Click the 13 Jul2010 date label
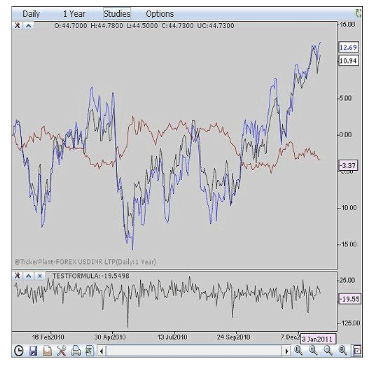 click(x=172, y=337)
